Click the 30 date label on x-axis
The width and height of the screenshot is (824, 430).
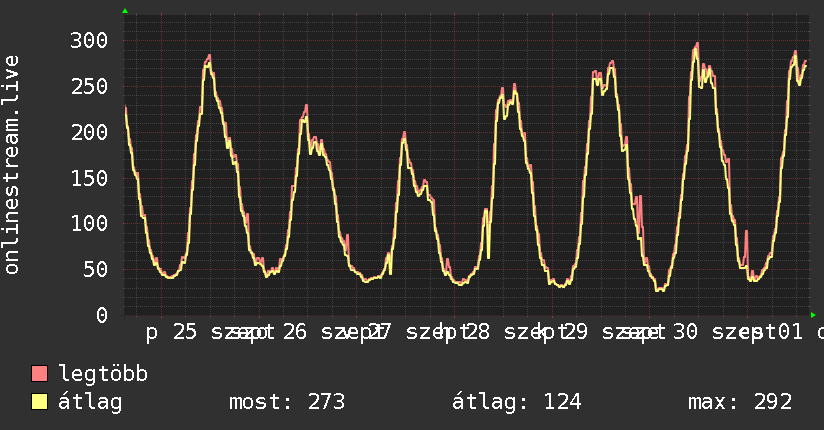pyautogui.click(x=686, y=332)
